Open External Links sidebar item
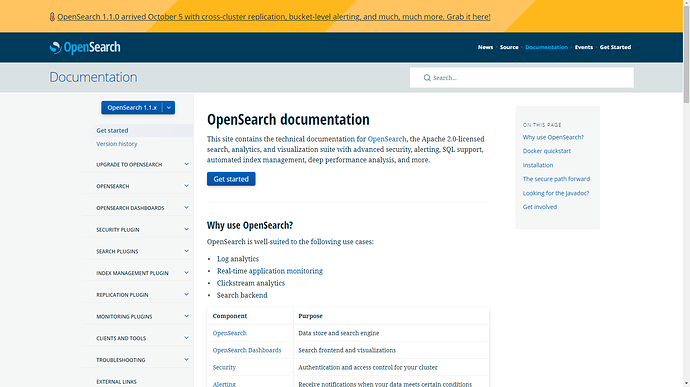The image size is (690, 387). (x=116, y=382)
